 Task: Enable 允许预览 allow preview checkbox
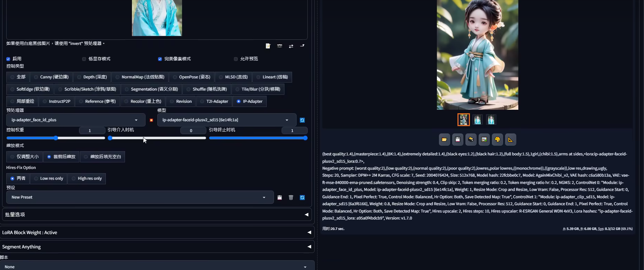236,59
